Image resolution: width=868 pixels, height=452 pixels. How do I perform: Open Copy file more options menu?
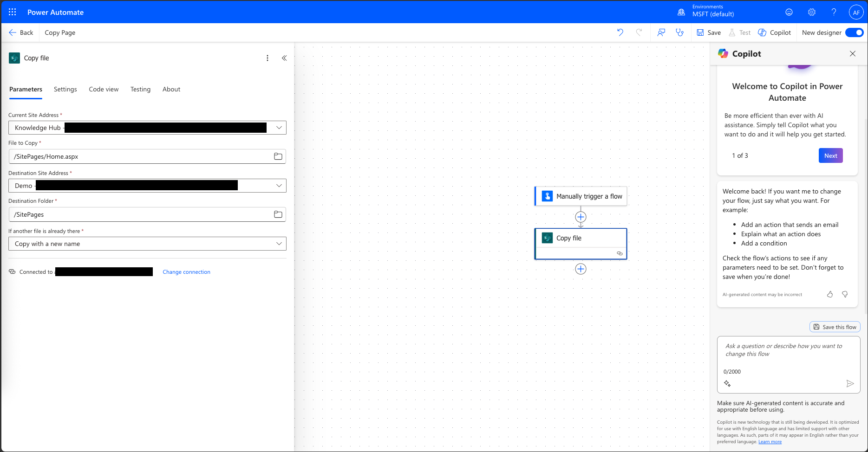(x=267, y=58)
